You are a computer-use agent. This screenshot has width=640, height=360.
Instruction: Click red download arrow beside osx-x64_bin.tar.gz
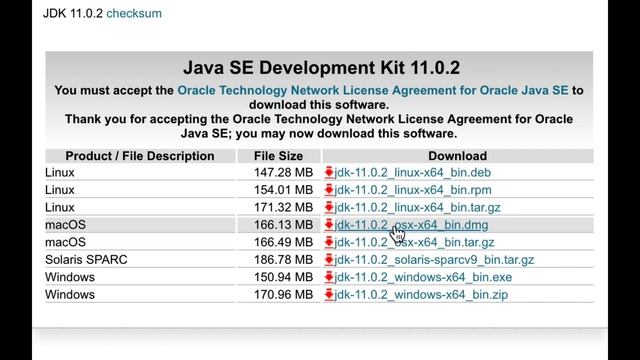tap(329, 242)
